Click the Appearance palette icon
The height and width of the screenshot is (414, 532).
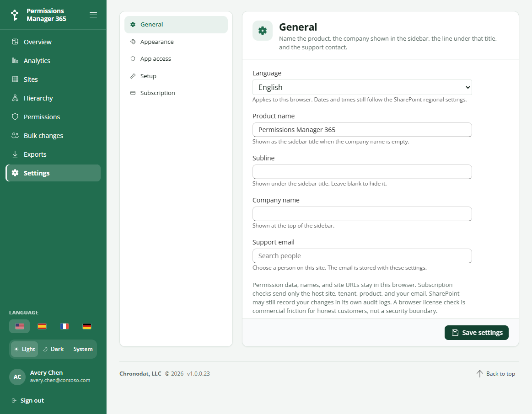(x=133, y=42)
